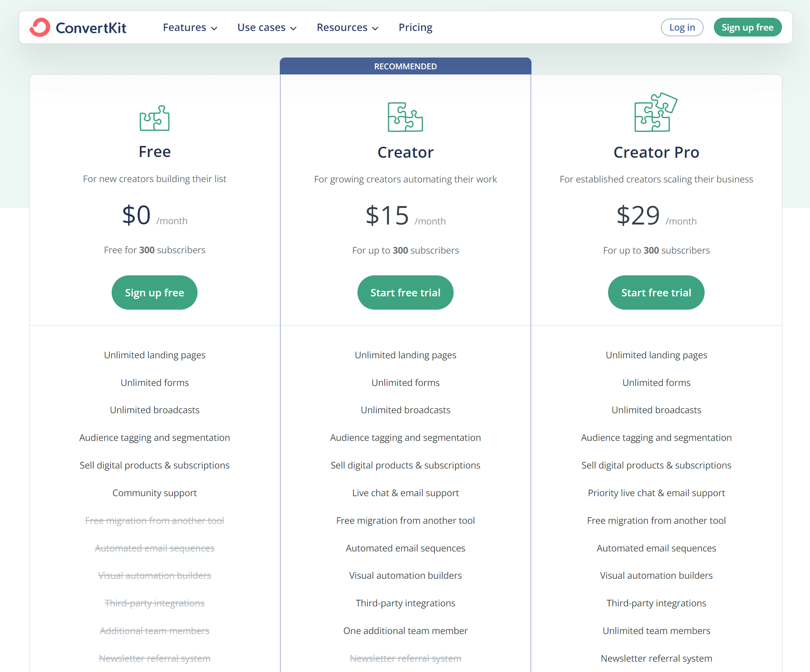The width and height of the screenshot is (810, 672).
Task: Click 'Visual automation builders' in Creator
Action: pos(405,575)
